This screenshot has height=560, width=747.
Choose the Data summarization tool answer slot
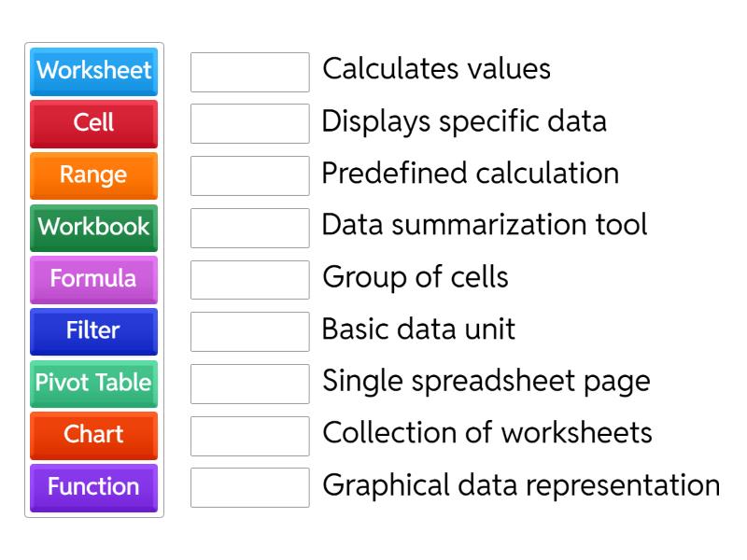click(x=249, y=228)
